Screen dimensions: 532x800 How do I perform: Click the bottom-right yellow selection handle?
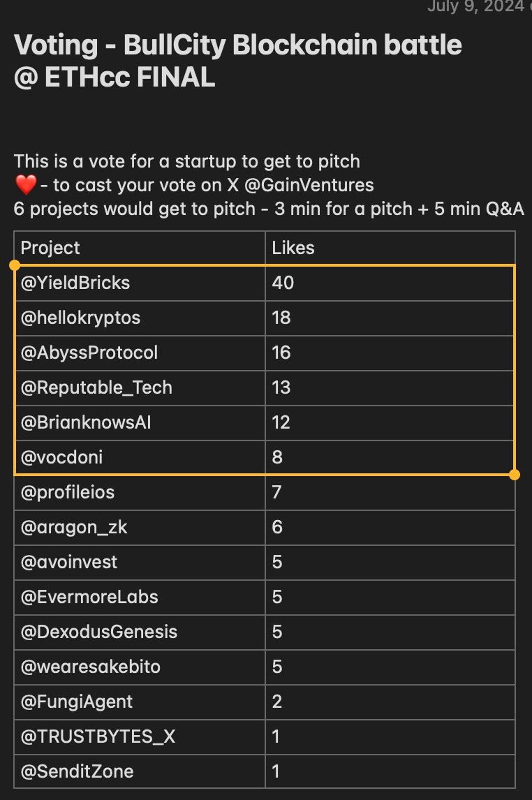pos(515,474)
